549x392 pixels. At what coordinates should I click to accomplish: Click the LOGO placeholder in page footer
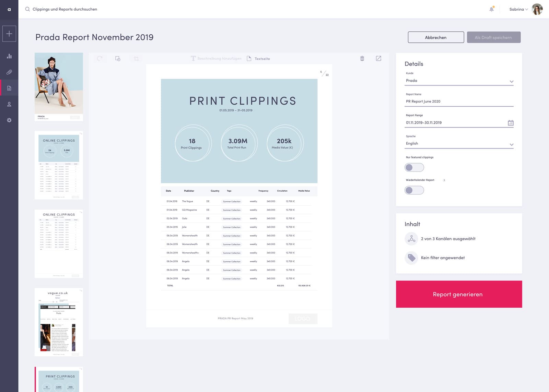click(303, 319)
